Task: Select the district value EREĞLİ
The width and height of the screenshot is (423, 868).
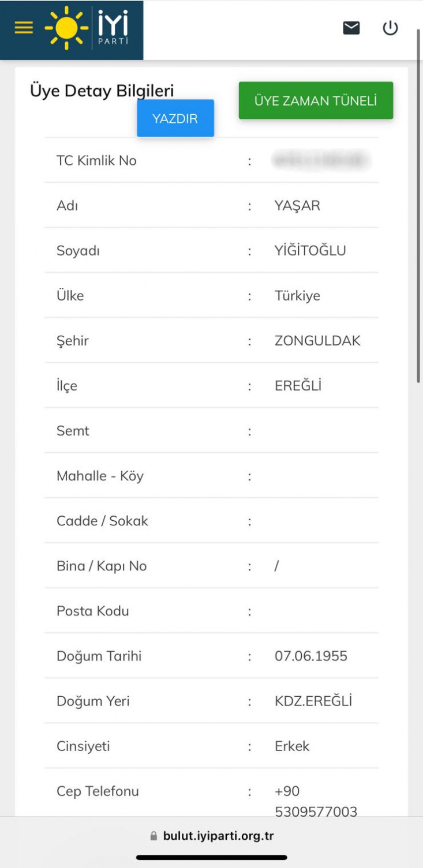Action: click(x=298, y=386)
